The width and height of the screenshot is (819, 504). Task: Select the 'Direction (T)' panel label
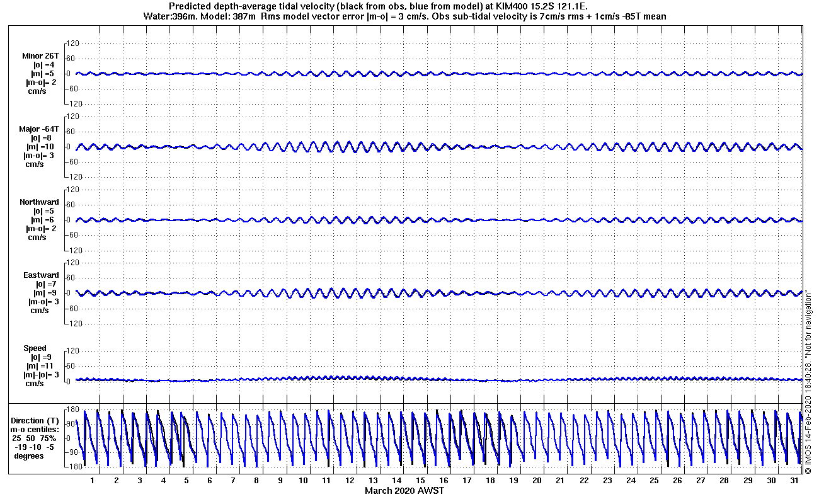(37, 420)
